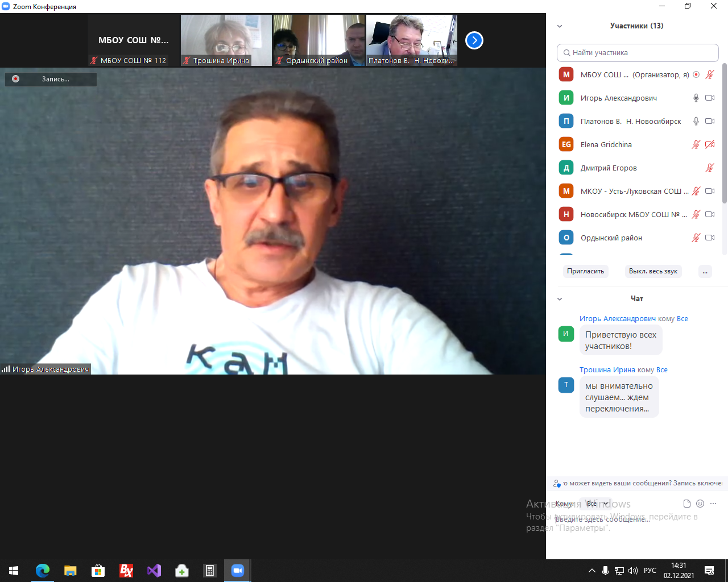This screenshot has height=582, width=728.
Task: Open the emoji picker in chat
Action: pos(700,504)
